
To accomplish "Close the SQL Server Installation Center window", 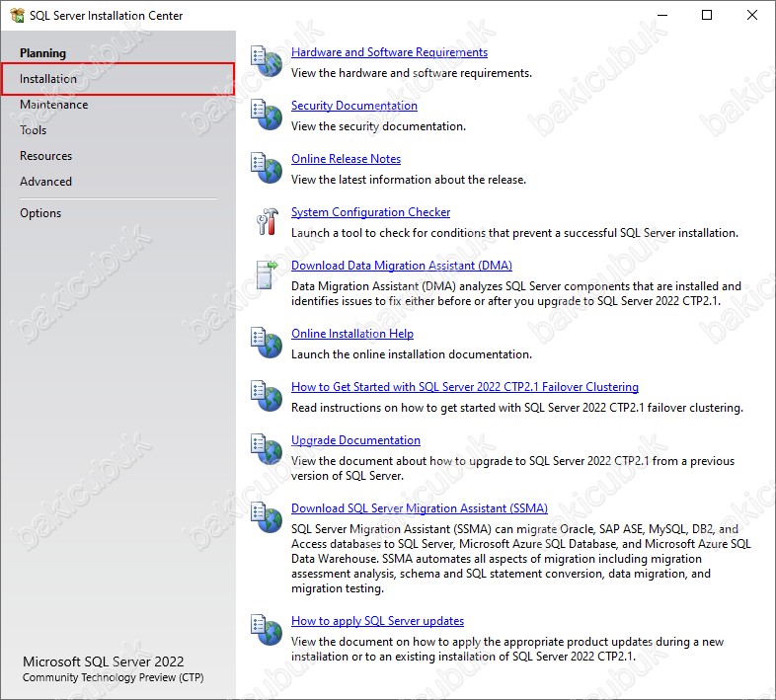I will click(752, 16).
